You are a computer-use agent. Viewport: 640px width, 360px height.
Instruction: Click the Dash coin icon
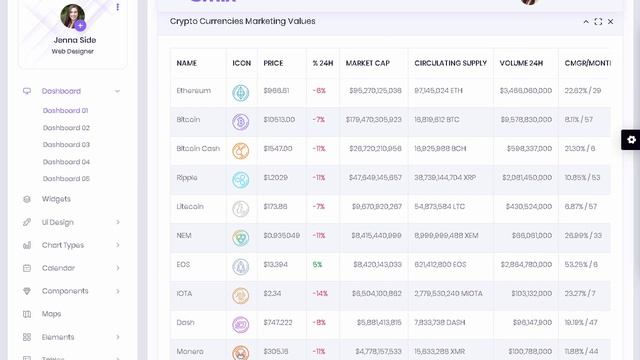(x=240, y=325)
